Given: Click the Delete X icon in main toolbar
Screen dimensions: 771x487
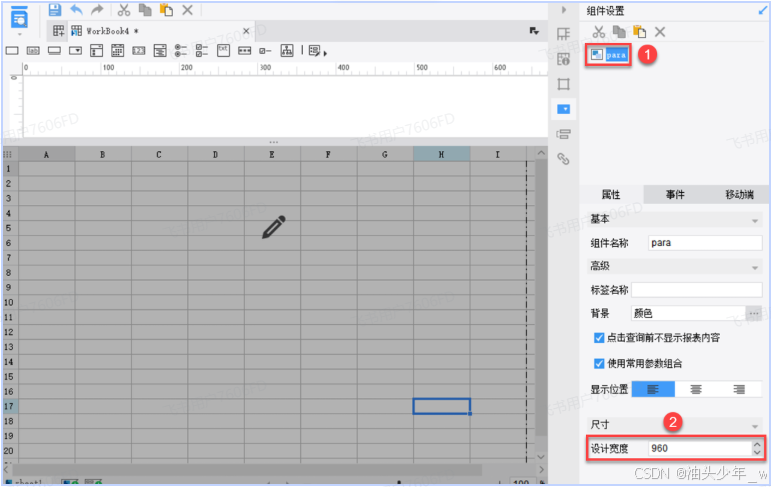Looking at the screenshot, I should pos(187,10).
